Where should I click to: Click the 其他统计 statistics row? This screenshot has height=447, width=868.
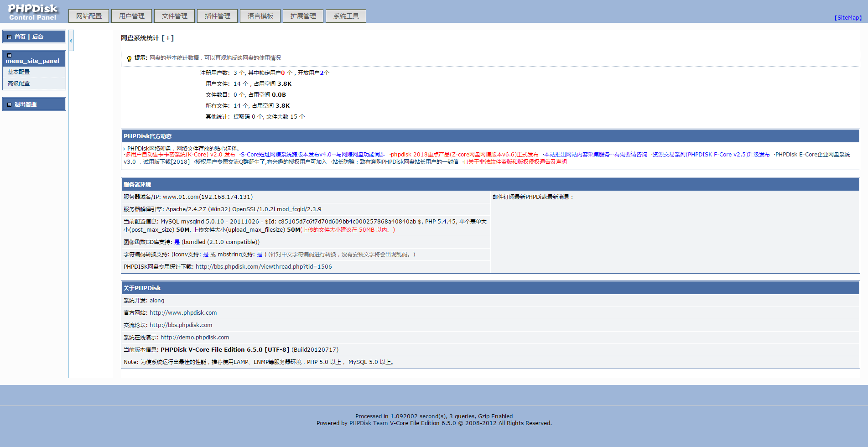[x=255, y=117]
